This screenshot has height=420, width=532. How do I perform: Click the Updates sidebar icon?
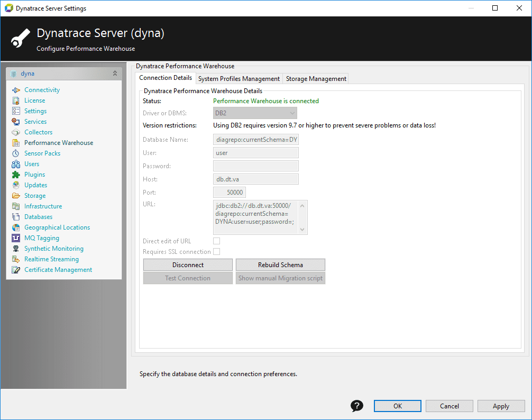tap(16, 185)
